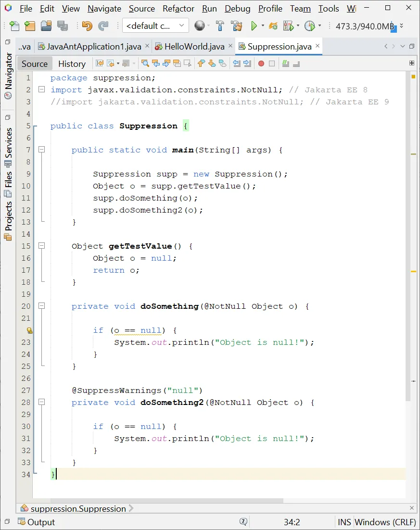Click memory usage bar 473.3/940.0MB
The image size is (420, 530).
pyautogui.click(x=366, y=26)
